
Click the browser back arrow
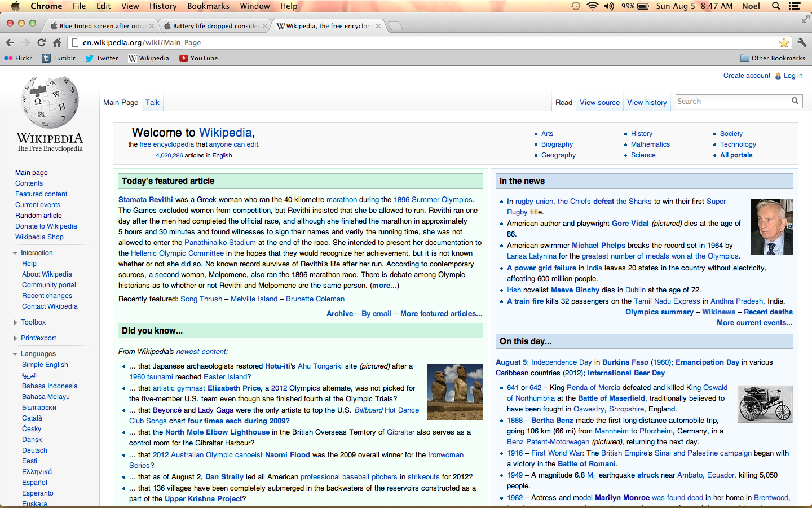click(x=10, y=42)
